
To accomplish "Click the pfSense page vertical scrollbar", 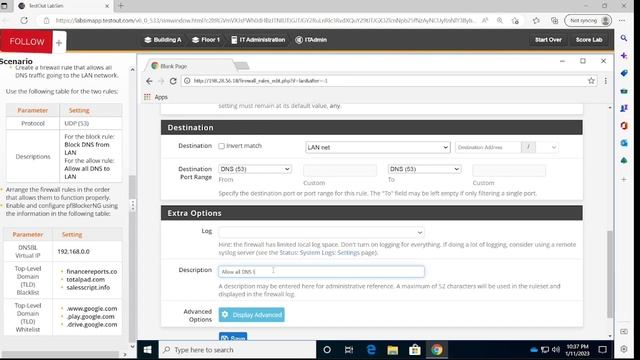I will point(610,273).
